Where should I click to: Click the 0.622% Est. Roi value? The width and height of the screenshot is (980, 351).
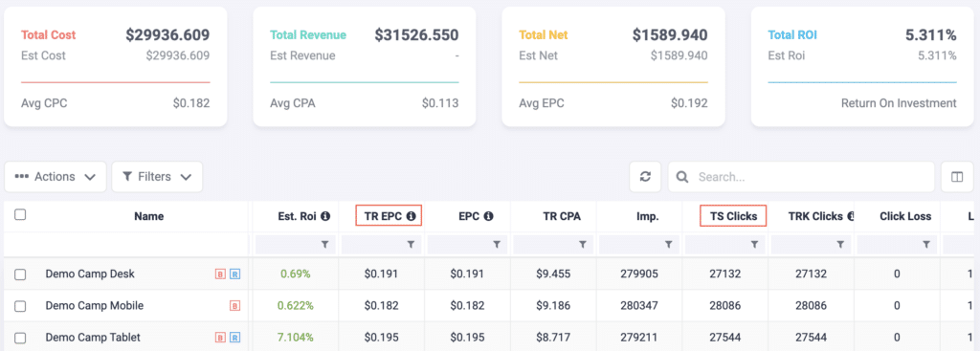click(295, 305)
